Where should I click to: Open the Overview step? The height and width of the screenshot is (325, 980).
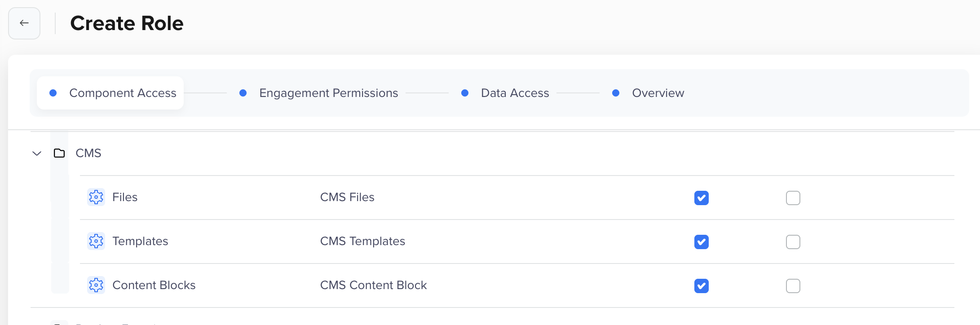pyautogui.click(x=658, y=93)
